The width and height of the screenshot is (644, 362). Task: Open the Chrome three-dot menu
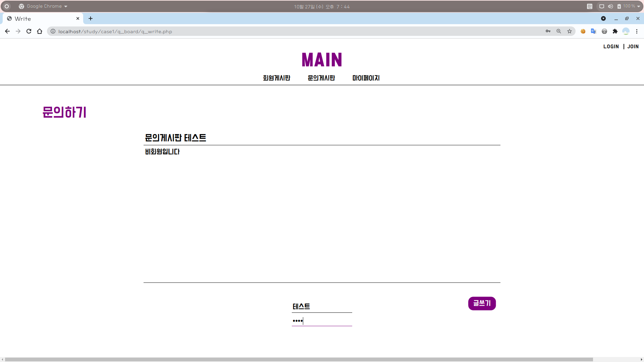pos(637,31)
